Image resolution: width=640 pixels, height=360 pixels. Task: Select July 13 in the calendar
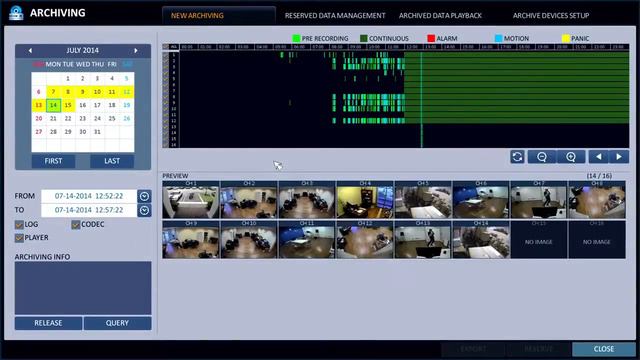pos(39,105)
